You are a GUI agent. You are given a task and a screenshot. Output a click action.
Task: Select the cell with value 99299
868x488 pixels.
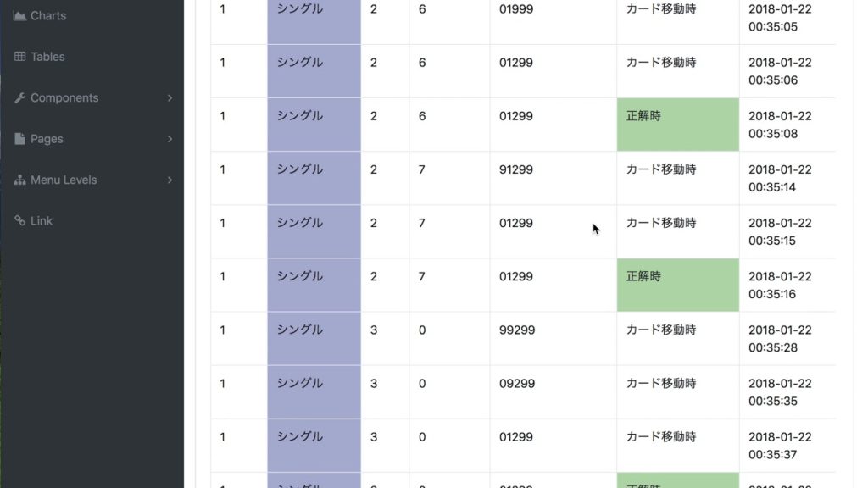coord(517,330)
